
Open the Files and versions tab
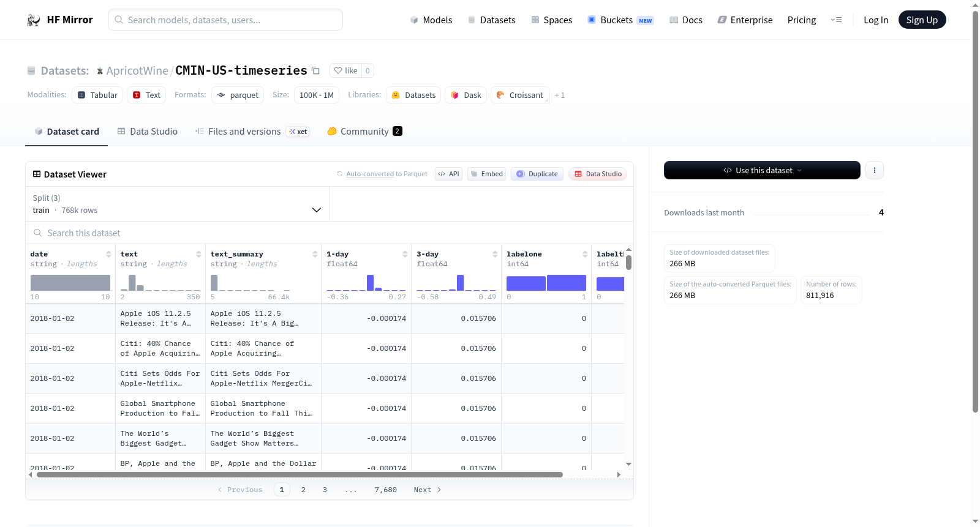(252, 131)
